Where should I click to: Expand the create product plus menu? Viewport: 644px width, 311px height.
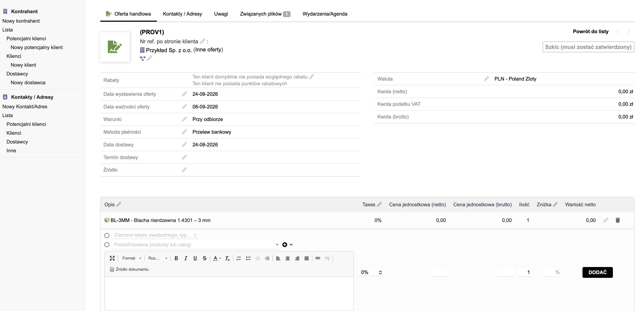(288, 245)
